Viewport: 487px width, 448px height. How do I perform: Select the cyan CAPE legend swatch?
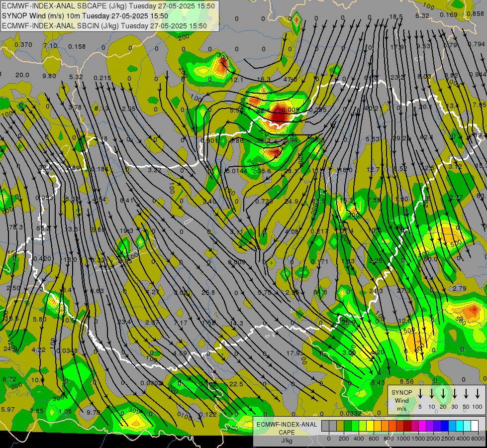tap(459, 426)
